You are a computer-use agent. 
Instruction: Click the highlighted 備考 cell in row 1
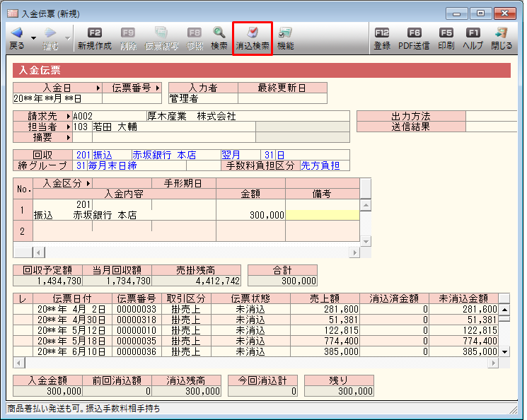pyautogui.click(x=323, y=215)
